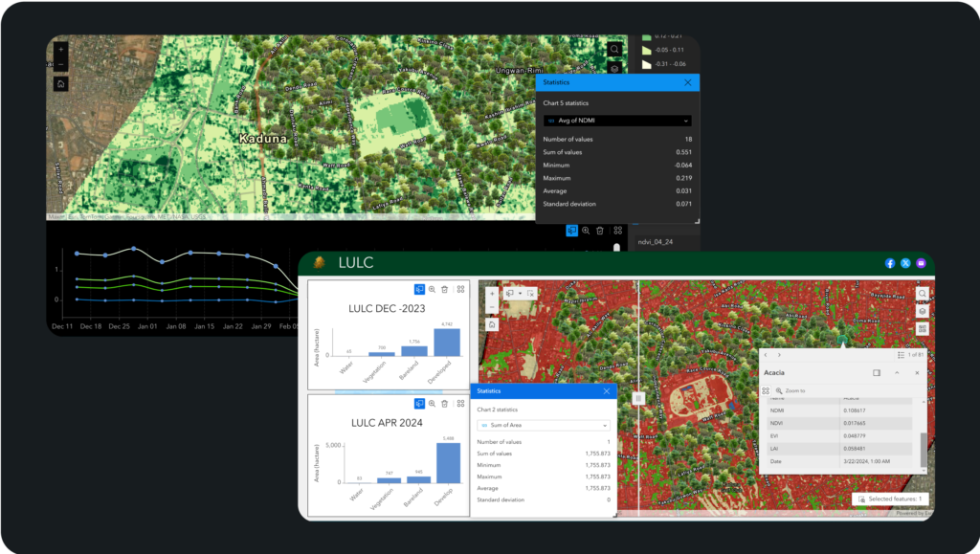This screenshot has height=554, width=980.
Task: Click zoom magnifier in LULC DEC-2023 chart
Action: click(432, 289)
